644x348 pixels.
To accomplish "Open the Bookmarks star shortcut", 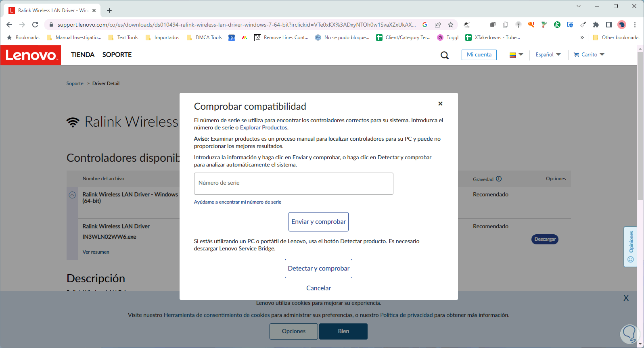I will [x=23, y=38].
